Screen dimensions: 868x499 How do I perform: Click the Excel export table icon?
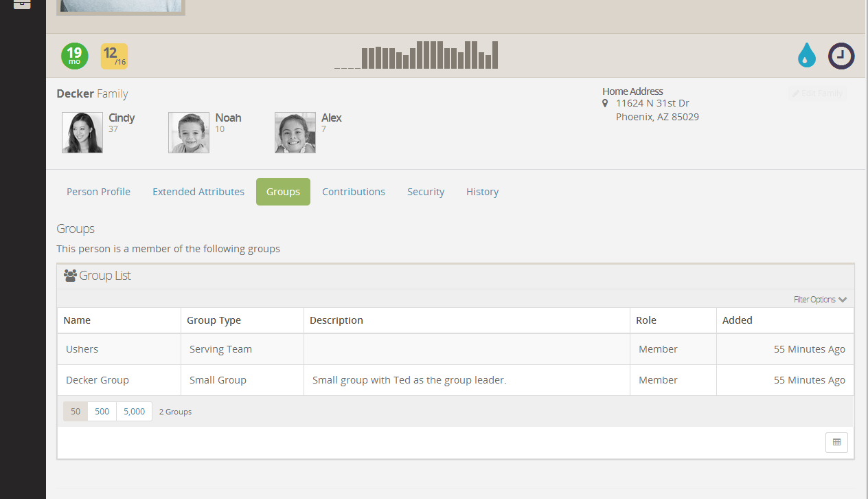tap(836, 443)
